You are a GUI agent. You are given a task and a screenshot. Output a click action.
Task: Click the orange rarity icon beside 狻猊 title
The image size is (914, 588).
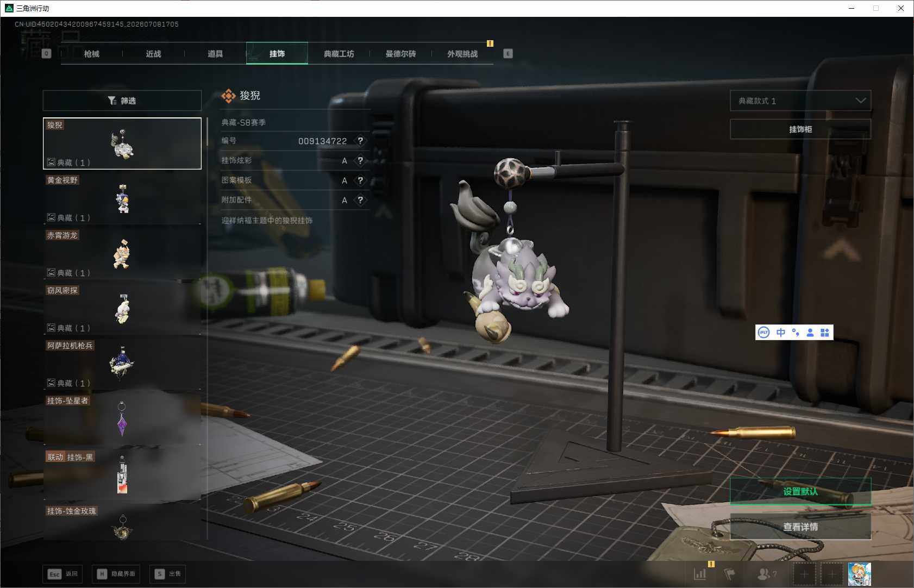click(x=228, y=96)
